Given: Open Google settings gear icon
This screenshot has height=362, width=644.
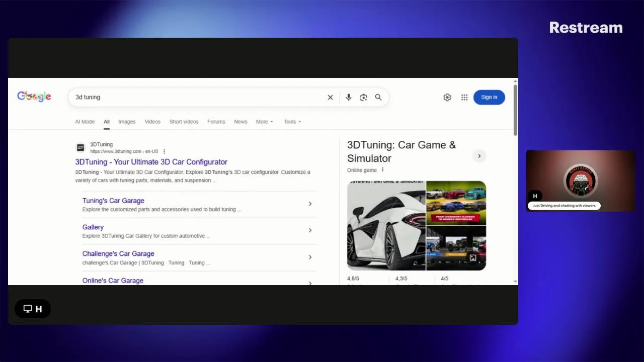Looking at the screenshot, I should coord(447,98).
